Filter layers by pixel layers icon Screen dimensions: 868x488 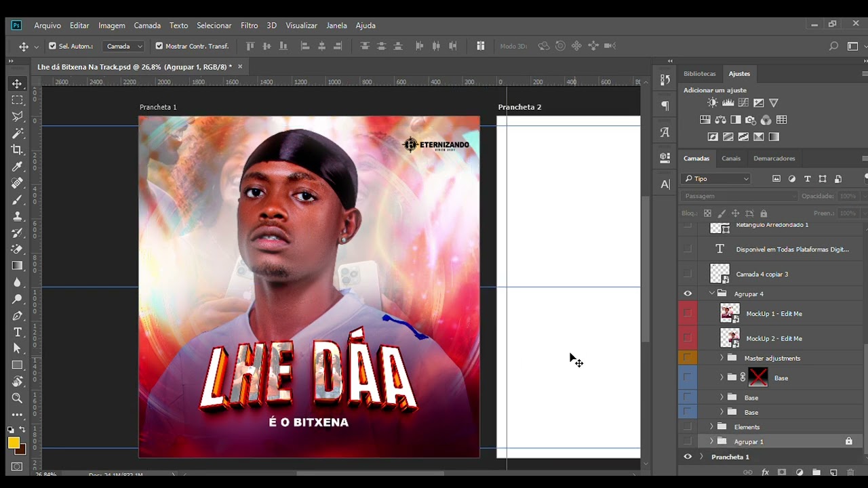776,179
